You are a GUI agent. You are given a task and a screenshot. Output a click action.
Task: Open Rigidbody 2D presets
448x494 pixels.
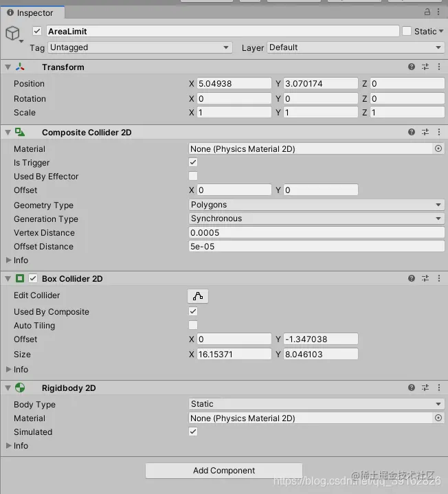pos(425,388)
